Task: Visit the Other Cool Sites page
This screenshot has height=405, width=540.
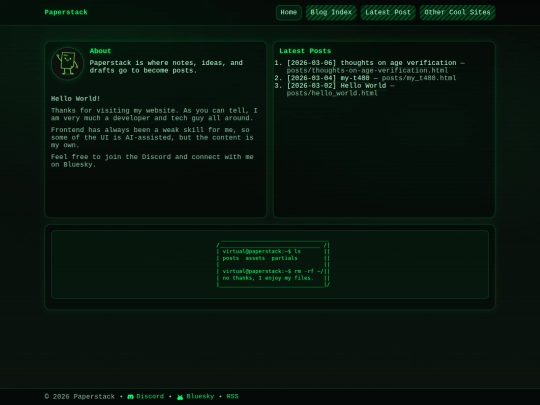Action: tap(457, 12)
